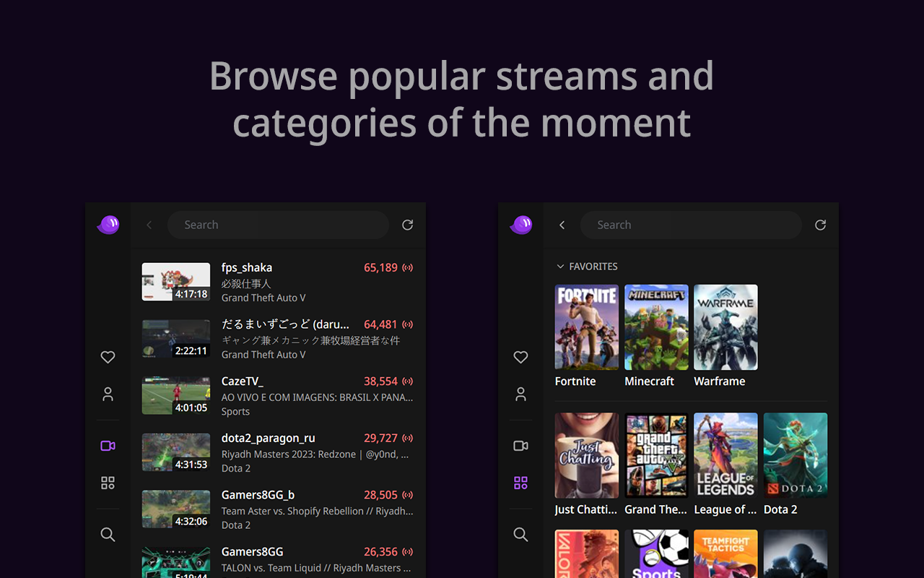The height and width of the screenshot is (578, 924).
Task: Open the Followed Channels person icon
Action: [108, 394]
